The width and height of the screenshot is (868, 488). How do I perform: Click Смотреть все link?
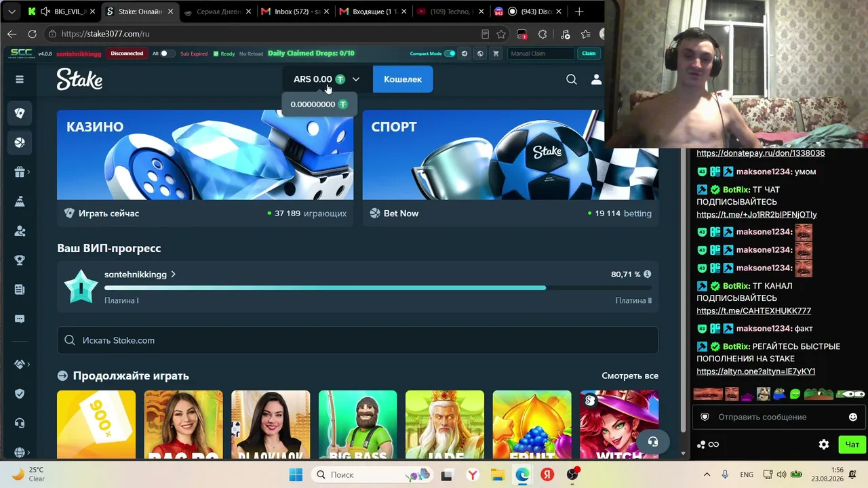tap(630, 375)
